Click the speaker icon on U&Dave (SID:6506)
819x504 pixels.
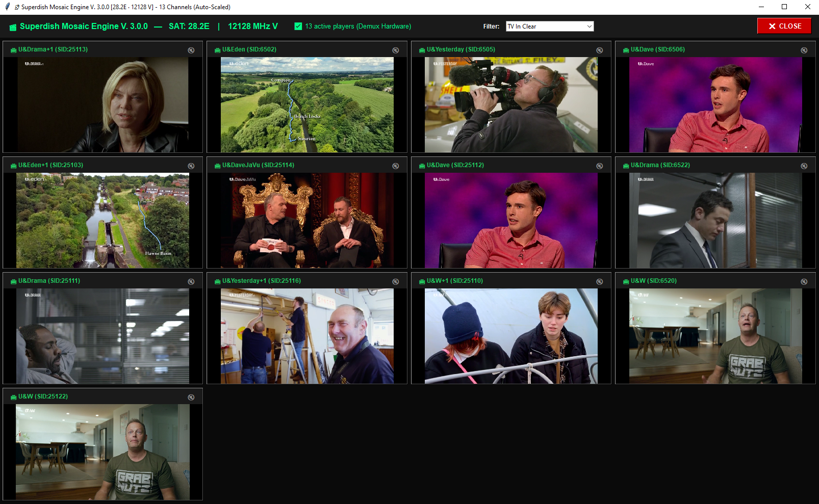tap(804, 50)
